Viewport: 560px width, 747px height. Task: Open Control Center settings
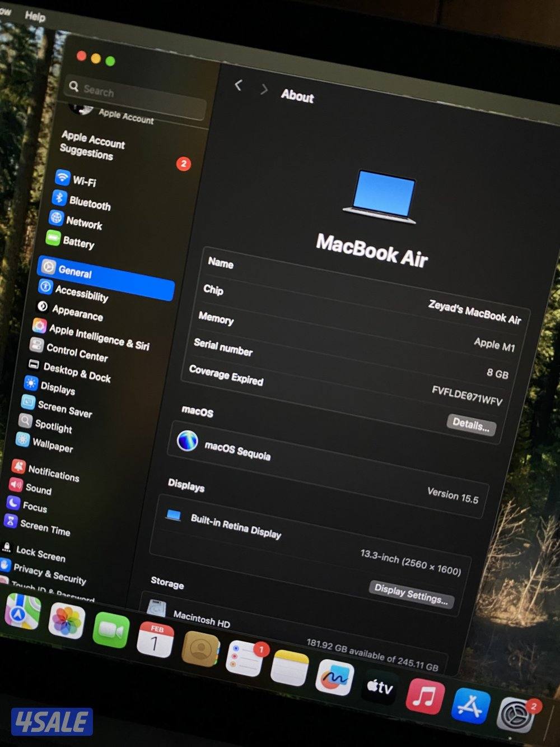[x=77, y=353]
